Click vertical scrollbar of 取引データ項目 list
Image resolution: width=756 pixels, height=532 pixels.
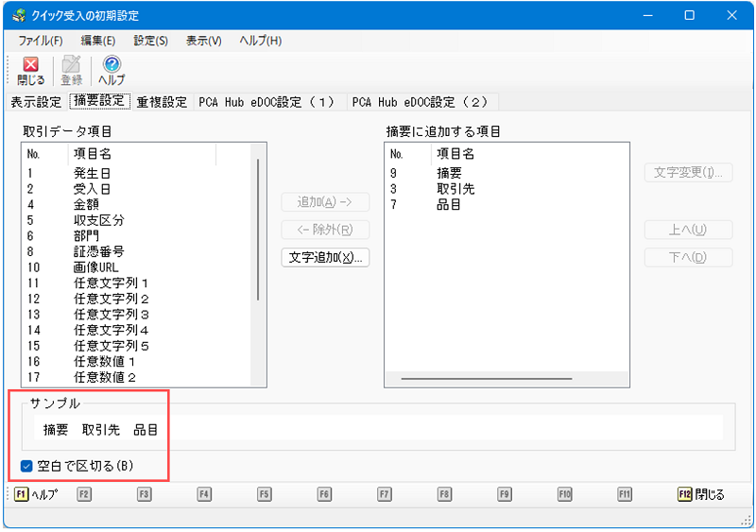[x=258, y=230]
